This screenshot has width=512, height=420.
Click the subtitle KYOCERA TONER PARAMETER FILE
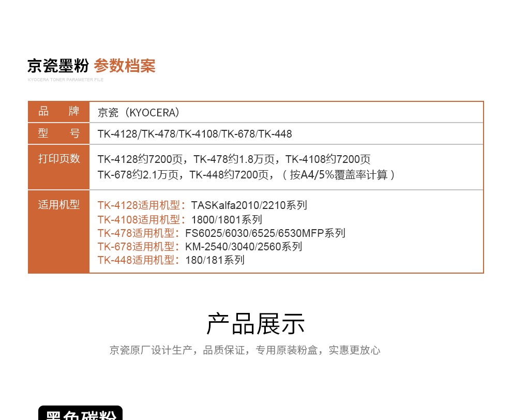pyautogui.click(x=66, y=80)
